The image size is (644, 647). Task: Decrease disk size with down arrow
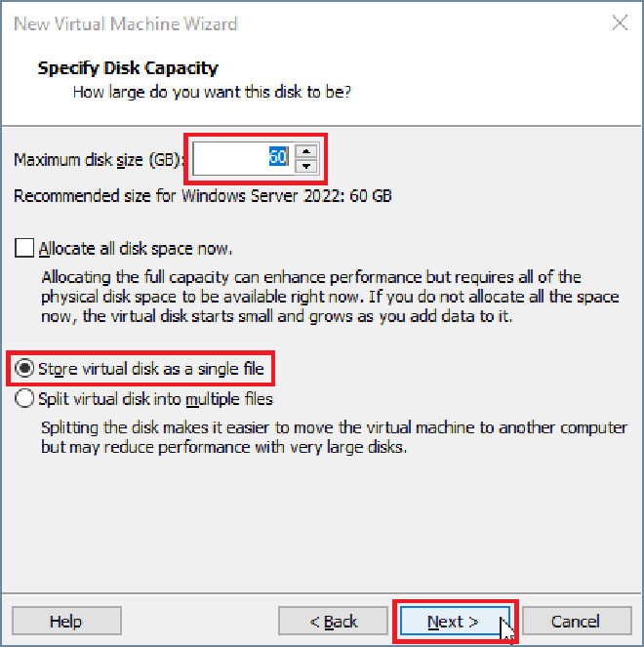click(x=306, y=164)
